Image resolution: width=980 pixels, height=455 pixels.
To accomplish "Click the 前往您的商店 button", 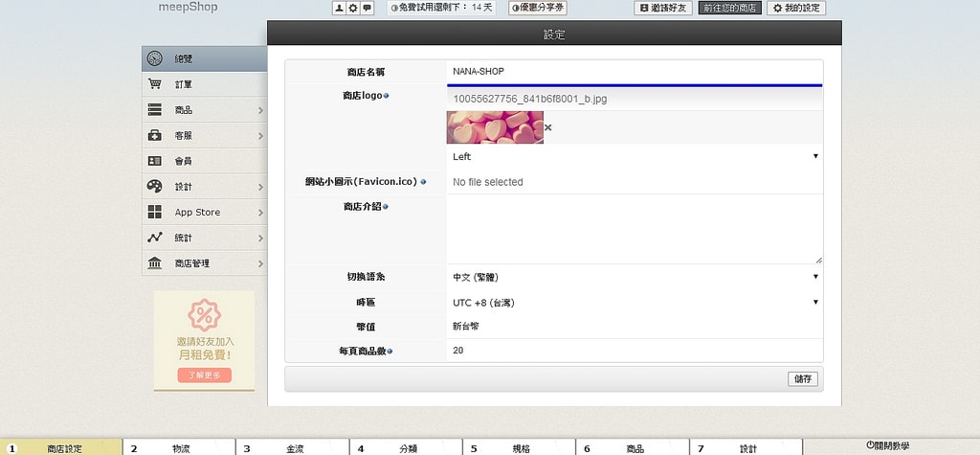I will click(729, 8).
